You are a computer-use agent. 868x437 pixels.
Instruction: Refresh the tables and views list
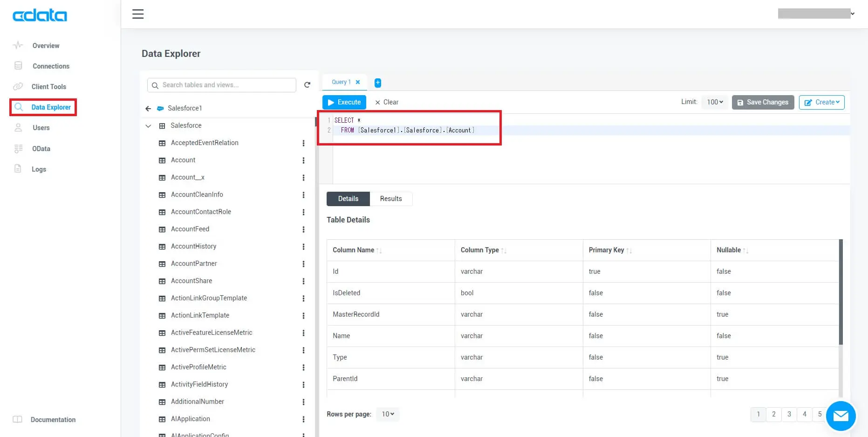[x=307, y=85]
